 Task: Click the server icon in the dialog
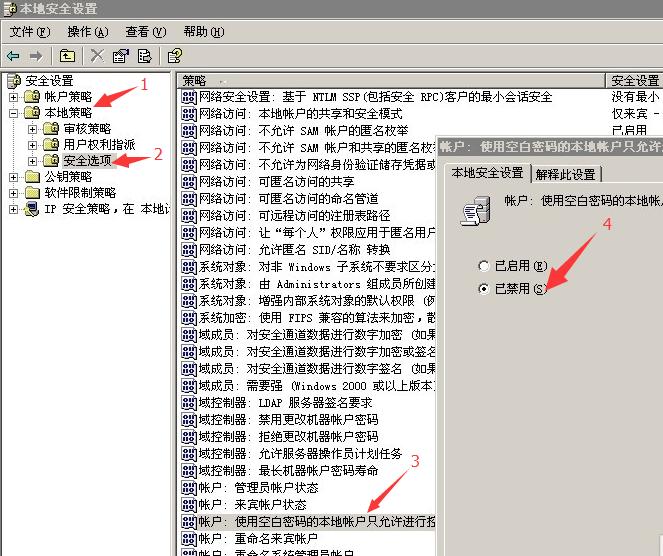click(476, 210)
